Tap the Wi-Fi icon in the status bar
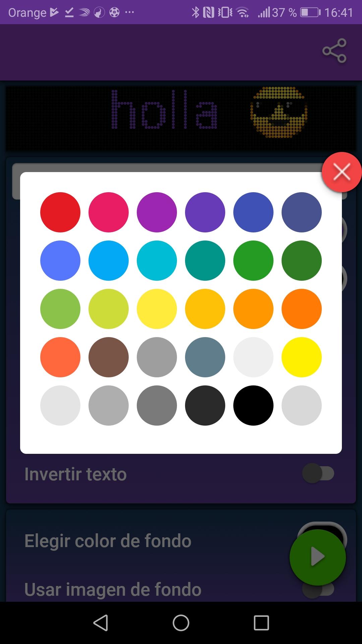 (243, 12)
